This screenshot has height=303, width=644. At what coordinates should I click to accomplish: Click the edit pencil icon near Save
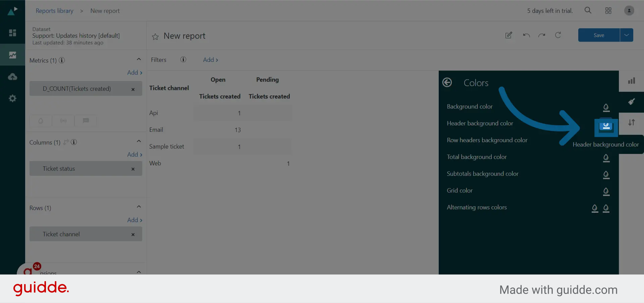509,35
